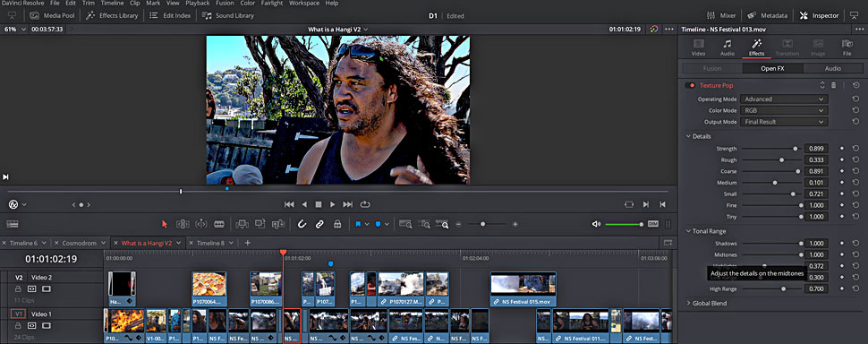The height and width of the screenshot is (344, 868).
Task: Open the Operating Mode dropdown
Action: [x=784, y=99]
